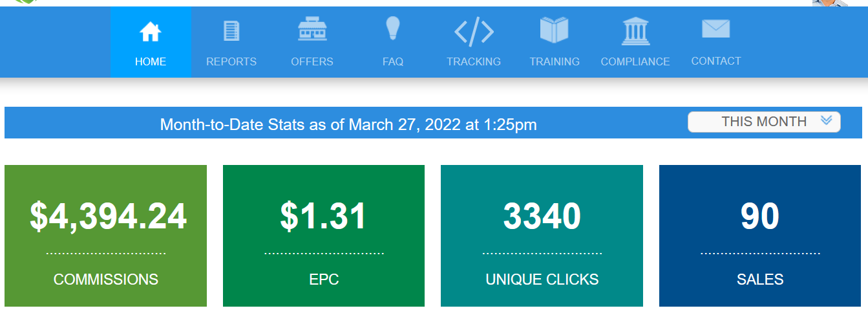The image size is (868, 328).
Task: Select the Offers storefront icon
Action: point(312,30)
